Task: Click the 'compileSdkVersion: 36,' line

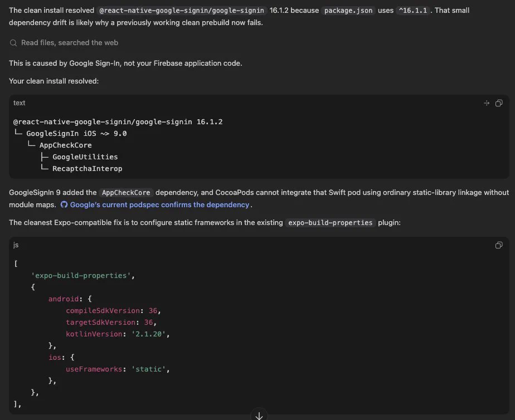Action: point(113,311)
